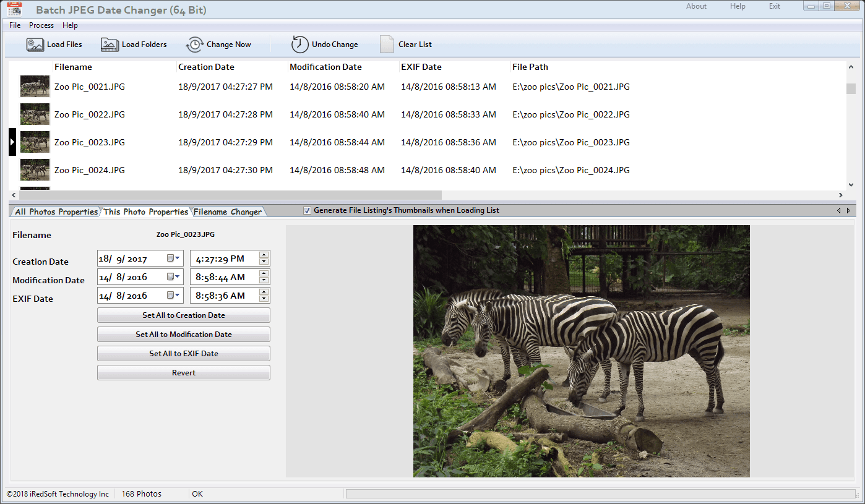The image size is (865, 504).
Task: Click Exit link in title bar
Action: tap(775, 6)
